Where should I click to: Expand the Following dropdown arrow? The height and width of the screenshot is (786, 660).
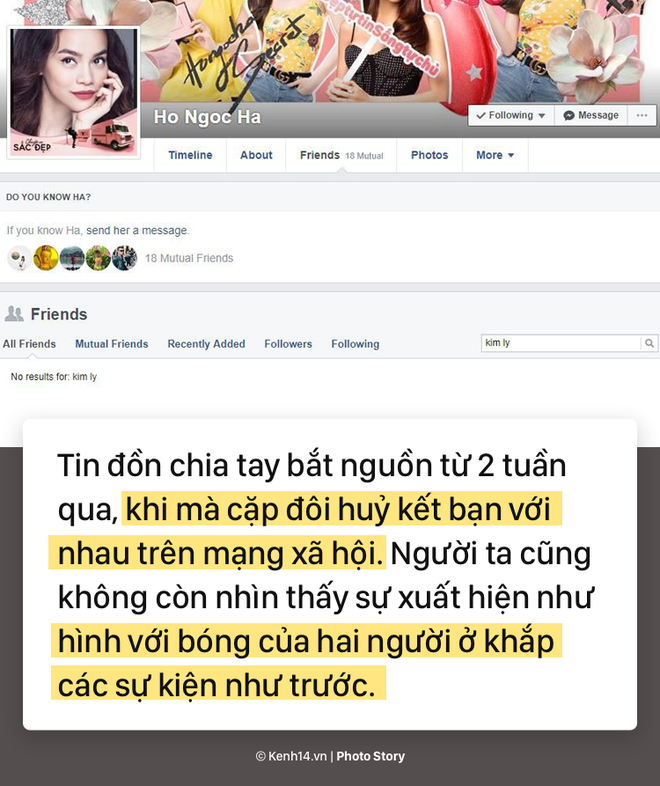(x=542, y=116)
